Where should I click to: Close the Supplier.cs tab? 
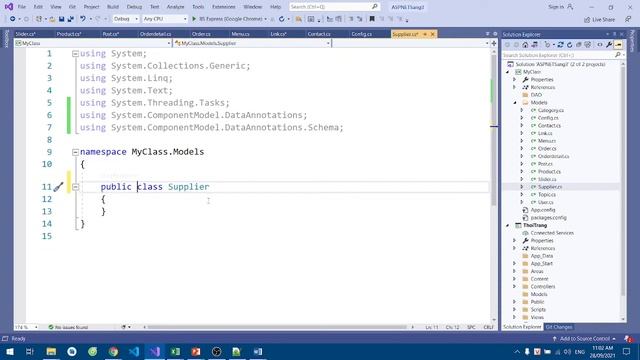(433, 34)
